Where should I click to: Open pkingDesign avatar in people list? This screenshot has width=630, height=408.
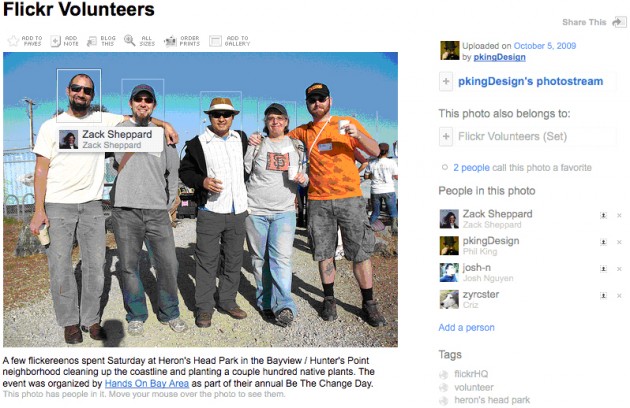(449, 245)
